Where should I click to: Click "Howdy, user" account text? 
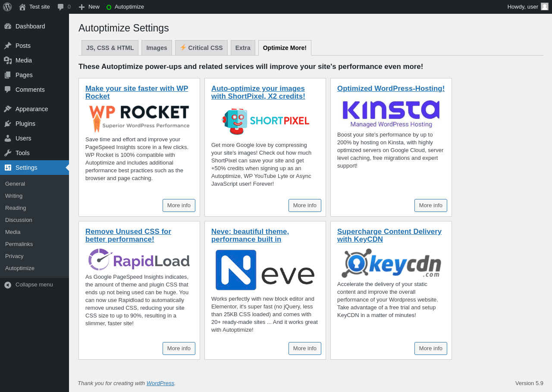(x=523, y=7)
